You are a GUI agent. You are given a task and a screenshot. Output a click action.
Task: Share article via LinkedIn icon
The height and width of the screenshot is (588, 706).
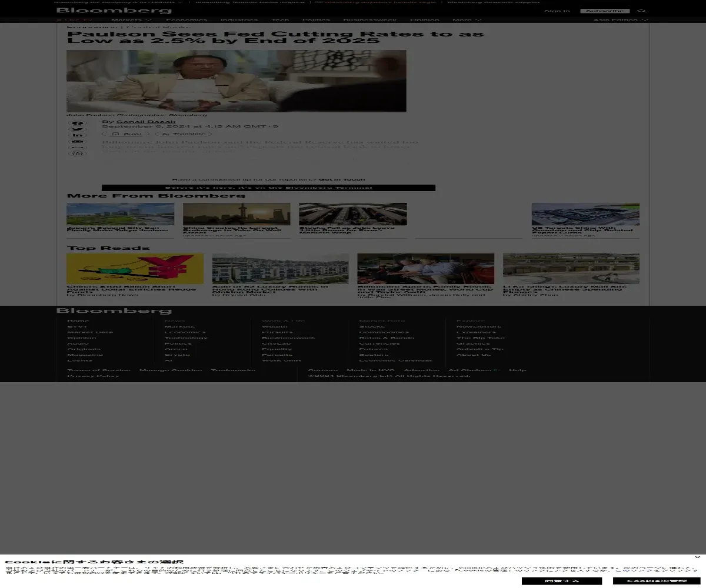coord(78,135)
